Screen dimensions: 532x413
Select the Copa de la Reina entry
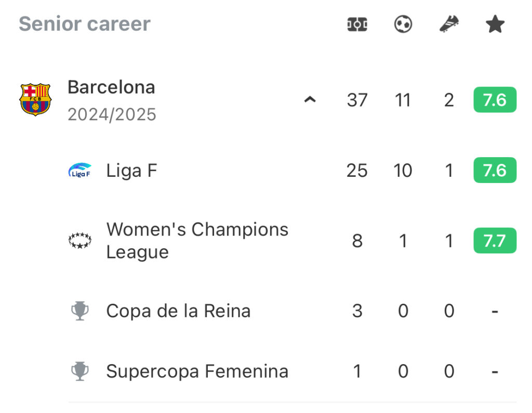tap(292, 311)
